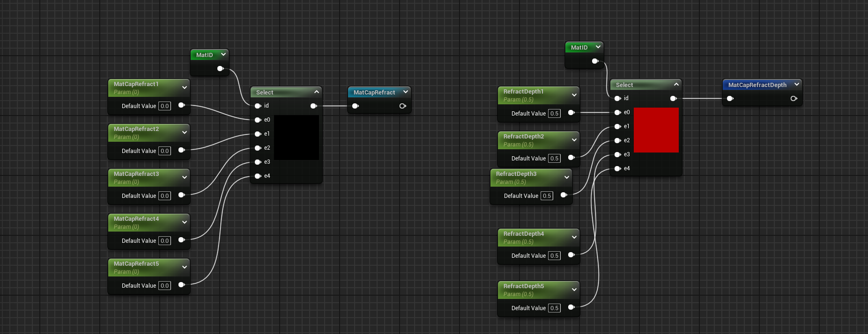Click the output pin of left MatID node

tap(220, 69)
